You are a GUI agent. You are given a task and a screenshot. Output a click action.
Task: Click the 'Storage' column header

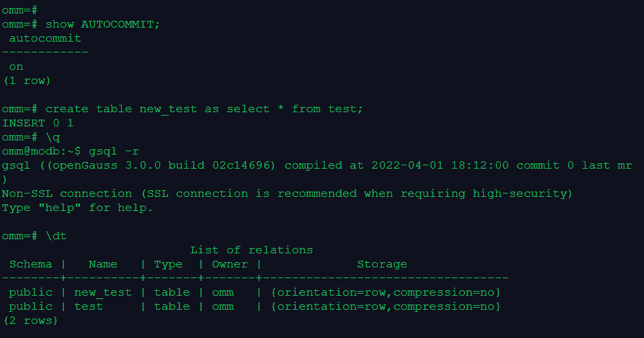click(382, 264)
